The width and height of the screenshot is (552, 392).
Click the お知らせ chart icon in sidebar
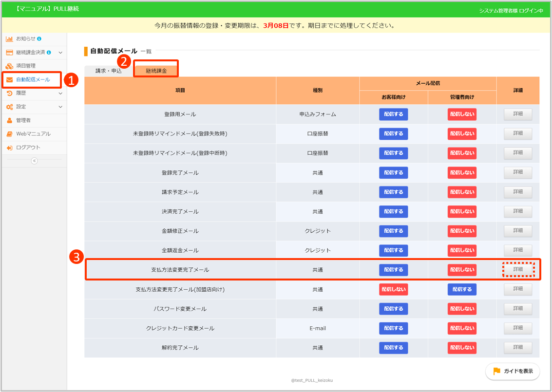tap(10, 38)
